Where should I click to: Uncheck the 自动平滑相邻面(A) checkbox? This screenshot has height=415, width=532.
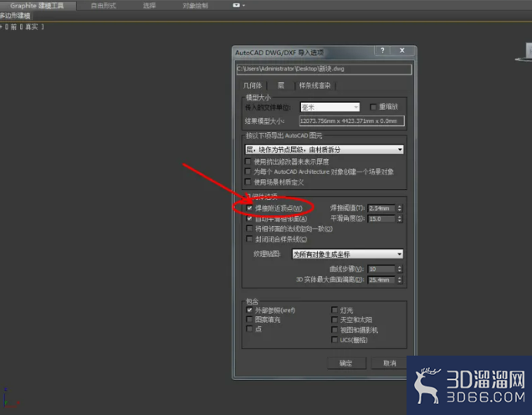tap(250, 218)
